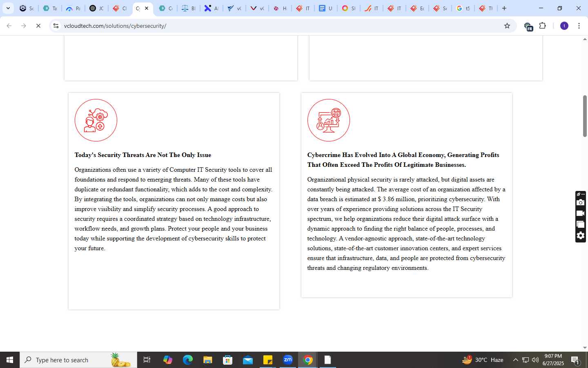The image size is (588, 368).
Task: Open Zoom from the taskbar
Action: point(288,360)
